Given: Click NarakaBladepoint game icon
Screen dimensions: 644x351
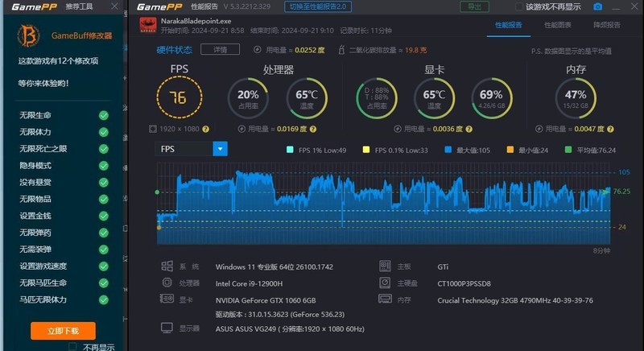Looking at the screenshot, I should (148, 25).
